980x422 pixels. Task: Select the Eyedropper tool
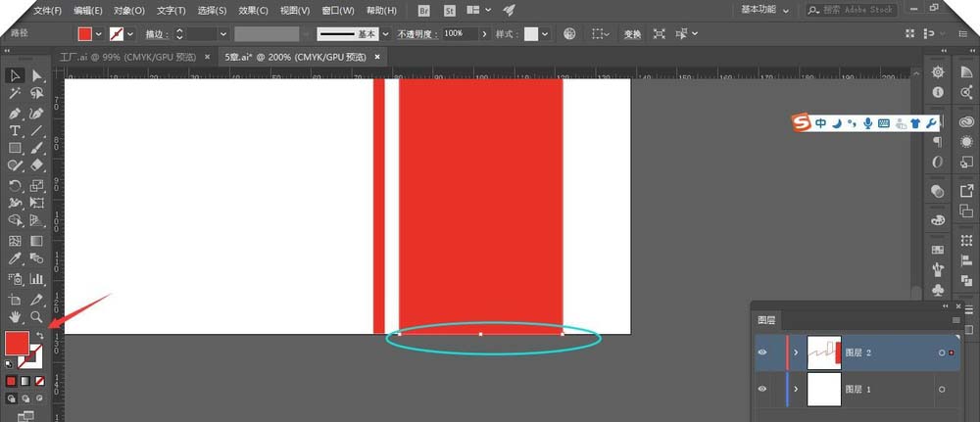pyautogui.click(x=15, y=259)
